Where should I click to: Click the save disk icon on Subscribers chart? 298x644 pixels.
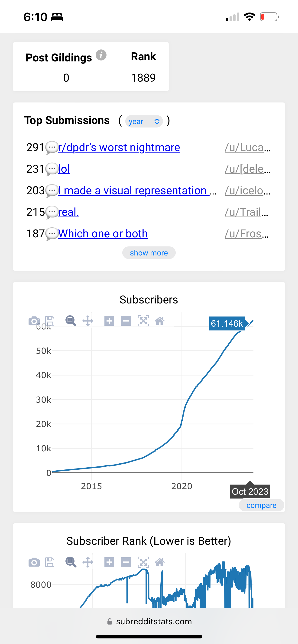[x=50, y=321]
